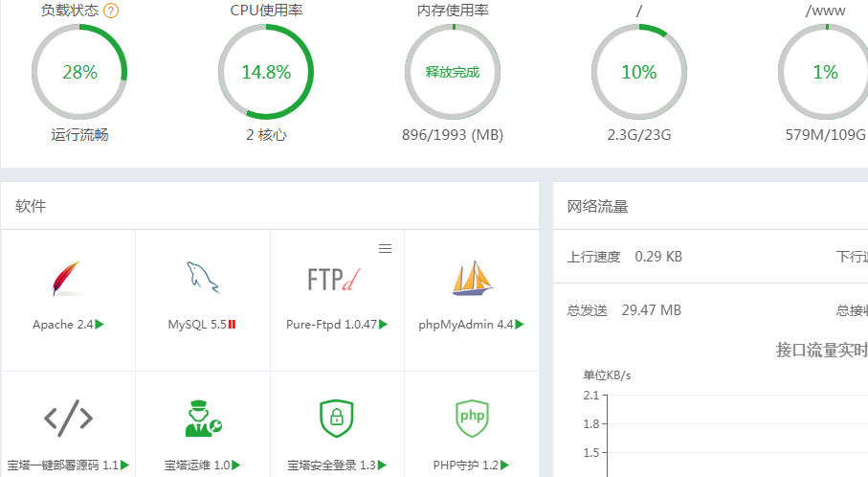This screenshot has width=868, height=477.
Task: Click the 2.1 axis tick on traffic chart
Action: [591, 396]
